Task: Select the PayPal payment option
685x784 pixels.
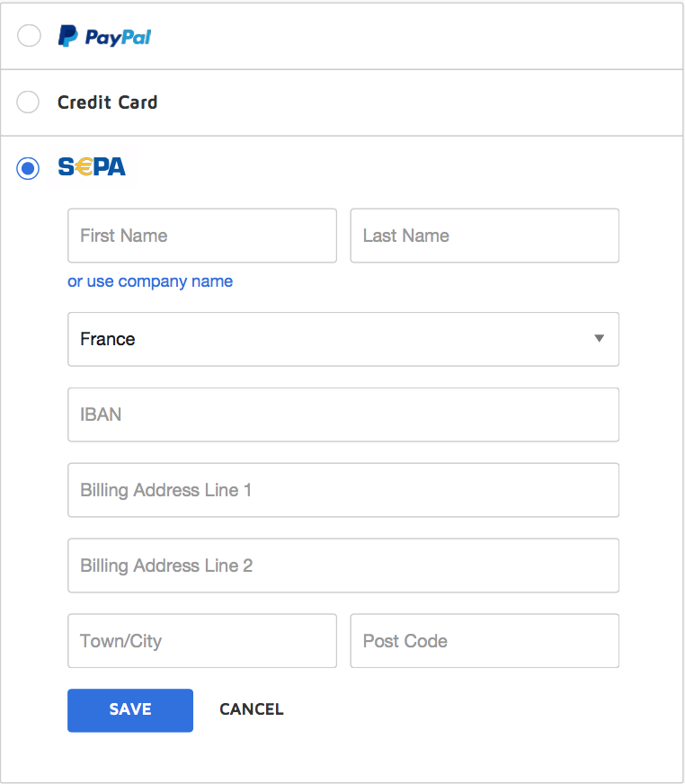Action: [x=28, y=36]
